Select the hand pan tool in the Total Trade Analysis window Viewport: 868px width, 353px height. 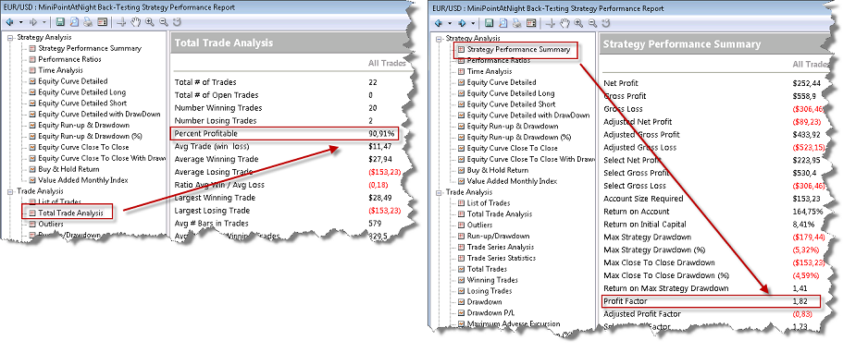coord(136,22)
